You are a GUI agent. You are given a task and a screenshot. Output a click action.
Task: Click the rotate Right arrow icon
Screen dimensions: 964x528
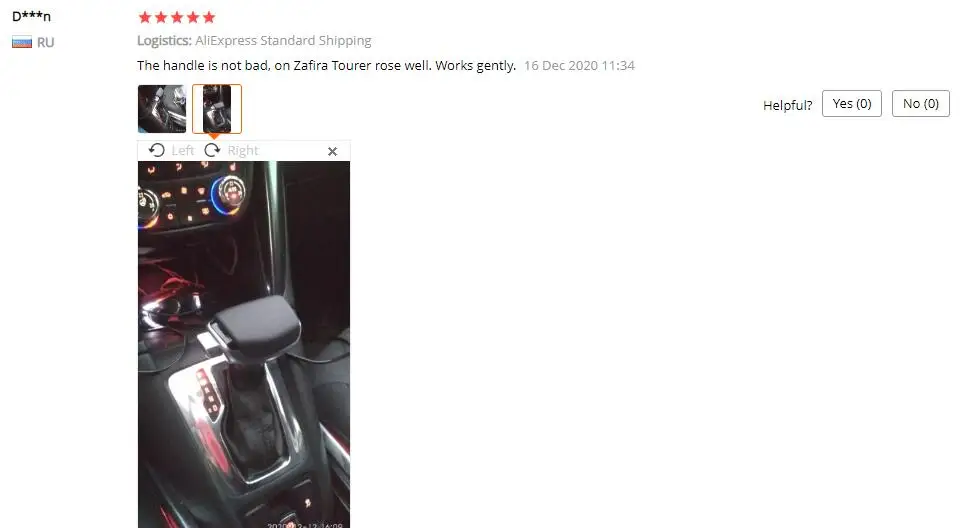pos(212,151)
